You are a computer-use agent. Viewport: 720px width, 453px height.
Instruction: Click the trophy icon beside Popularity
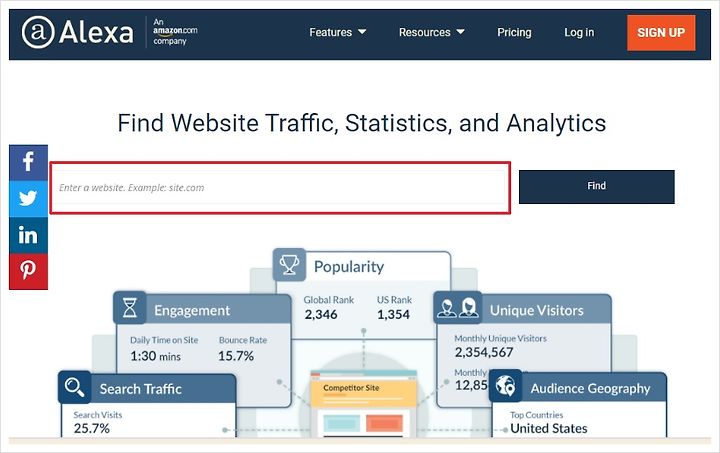coord(289,265)
